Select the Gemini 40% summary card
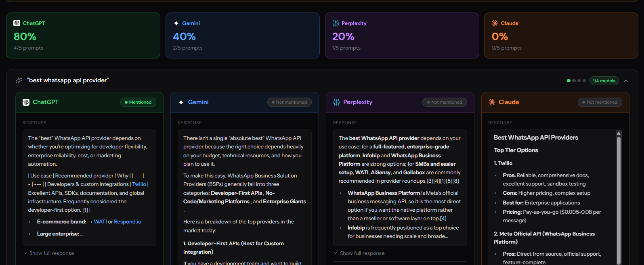This screenshot has width=644, height=265. click(x=243, y=35)
